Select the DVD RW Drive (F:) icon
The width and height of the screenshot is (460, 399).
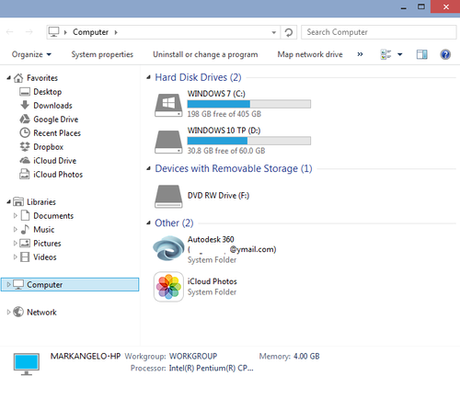click(x=168, y=196)
